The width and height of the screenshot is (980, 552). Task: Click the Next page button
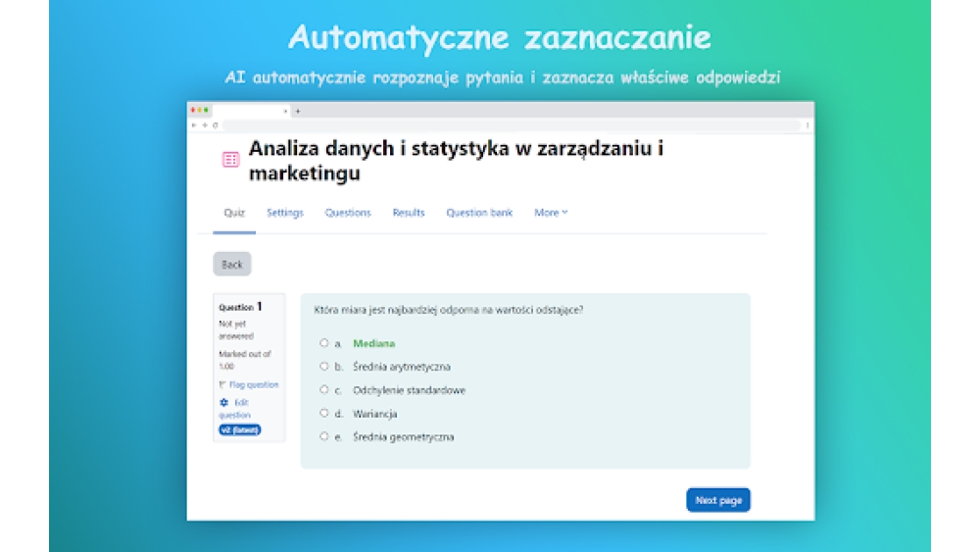pyautogui.click(x=718, y=500)
